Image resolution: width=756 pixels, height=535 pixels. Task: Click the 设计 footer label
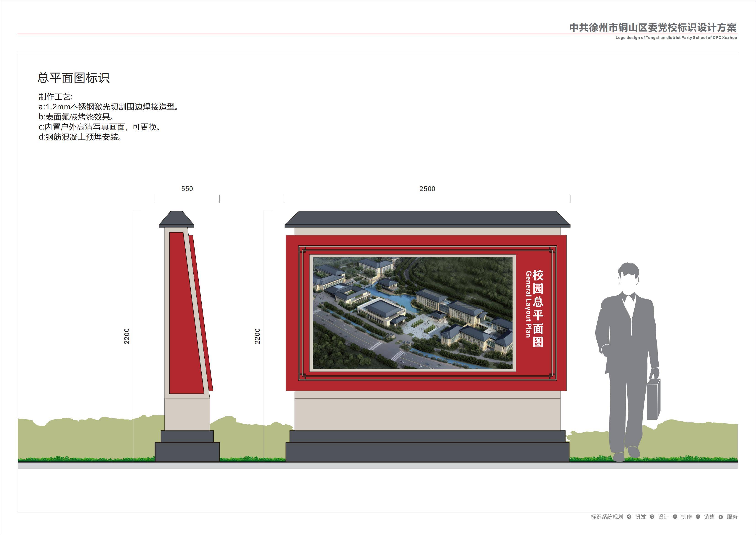[x=663, y=516]
